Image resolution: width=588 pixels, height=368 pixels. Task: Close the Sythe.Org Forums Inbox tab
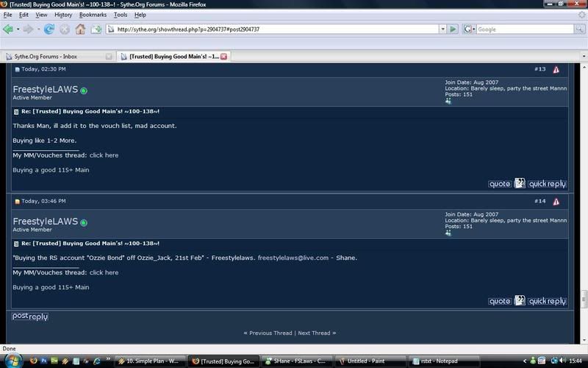pyautogui.click(x=109, y=57)
